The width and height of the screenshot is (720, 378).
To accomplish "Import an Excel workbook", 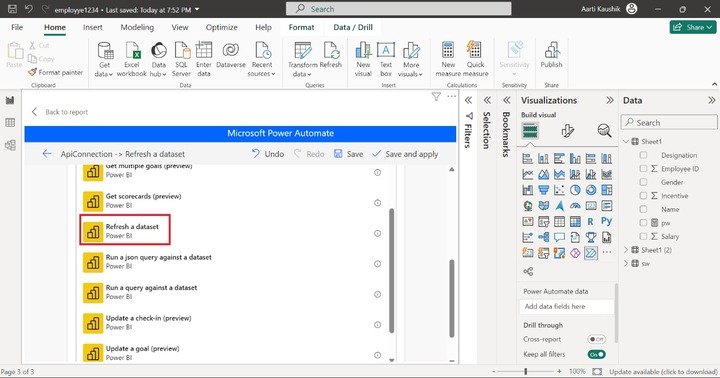I will 132,59.
